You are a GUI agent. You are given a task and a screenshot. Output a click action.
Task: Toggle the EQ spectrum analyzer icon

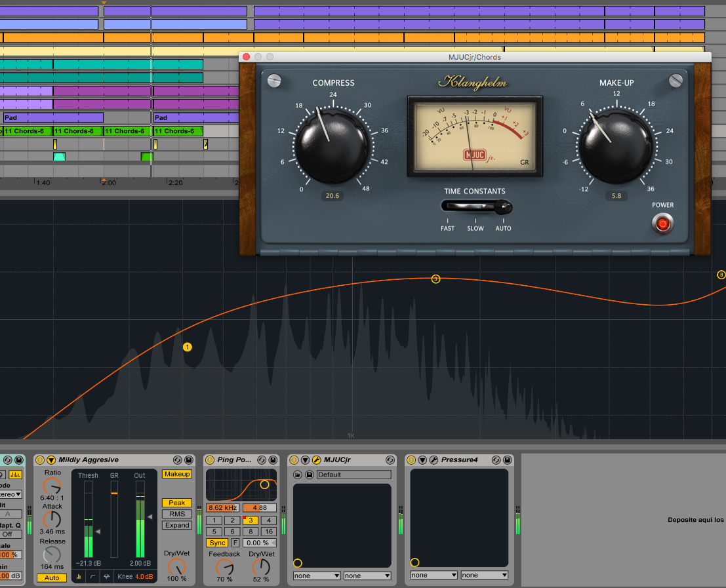(x=15, y=475)
